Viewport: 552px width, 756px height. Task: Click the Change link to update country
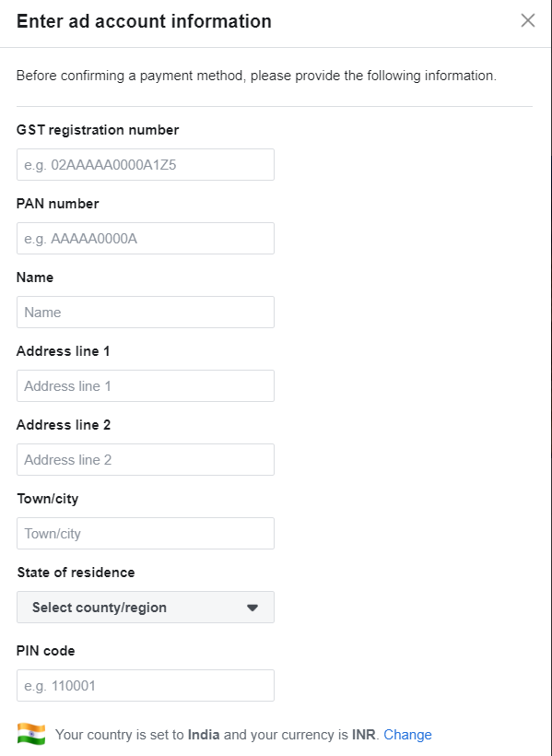tap(408, 735)
